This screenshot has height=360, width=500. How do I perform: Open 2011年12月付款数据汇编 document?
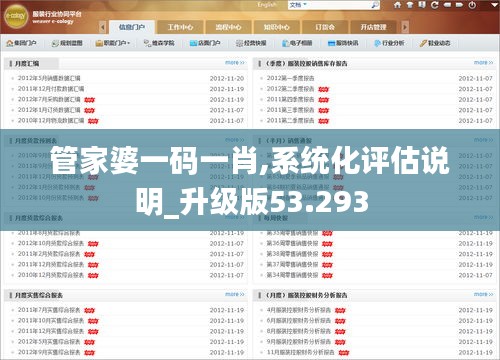(x=51, y=89)
